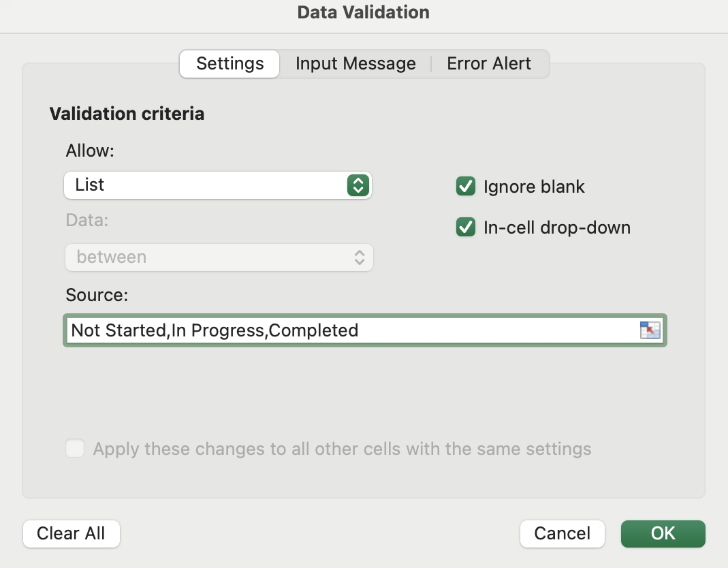Click the Clear All button
728x568 pixels.
point(71,534)
